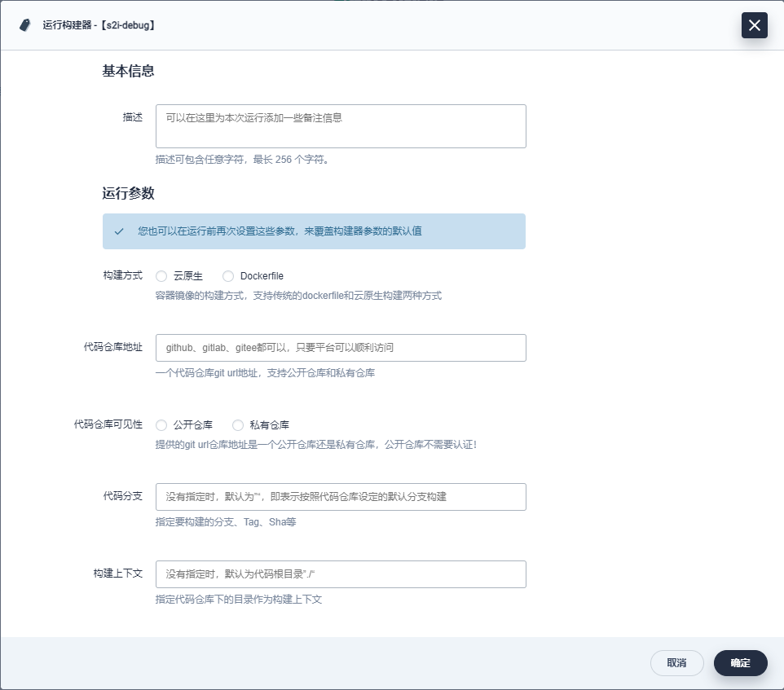Click the 运行参数 section heading
This screenshot has width=784, height=690.
[x=128, y=194]
